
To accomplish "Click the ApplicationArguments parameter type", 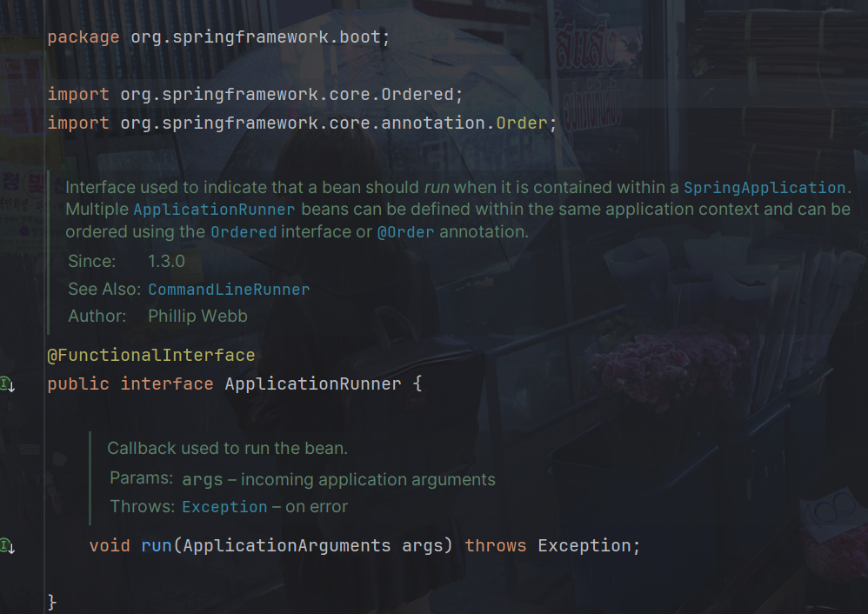I will click(x=287, y=546).
